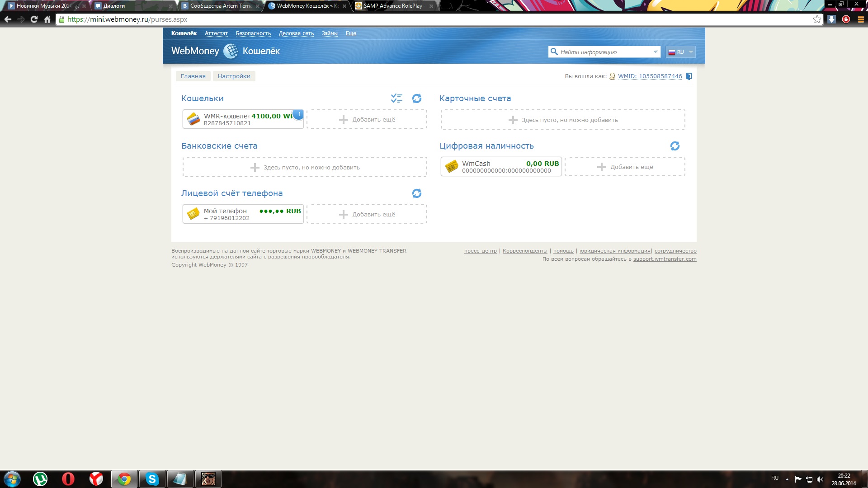The height and width of the screenshot is (488, 868).
Task: Open the Настройки tab
Action: click(234, 76)
